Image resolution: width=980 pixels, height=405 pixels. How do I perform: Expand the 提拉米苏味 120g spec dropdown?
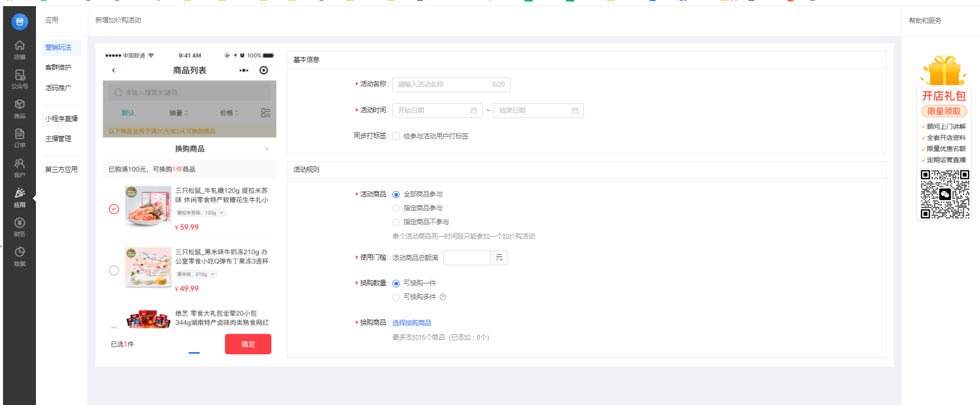click(x=200, y=213)
